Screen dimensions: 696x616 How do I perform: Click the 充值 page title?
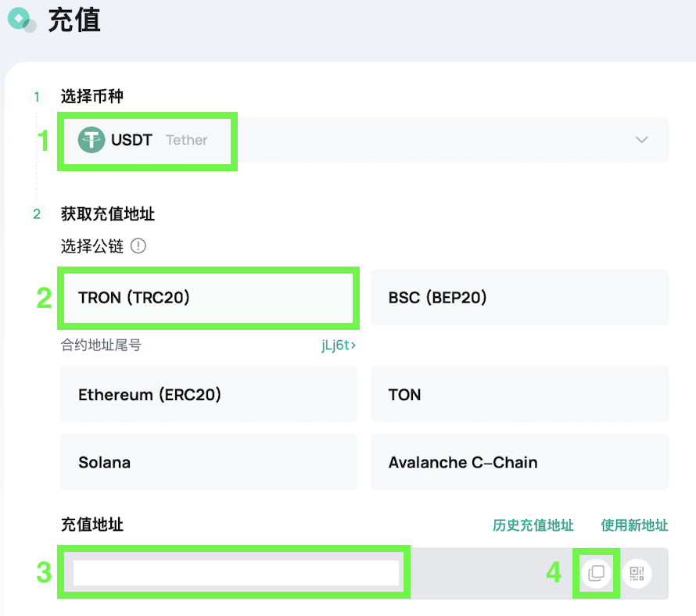74,20
